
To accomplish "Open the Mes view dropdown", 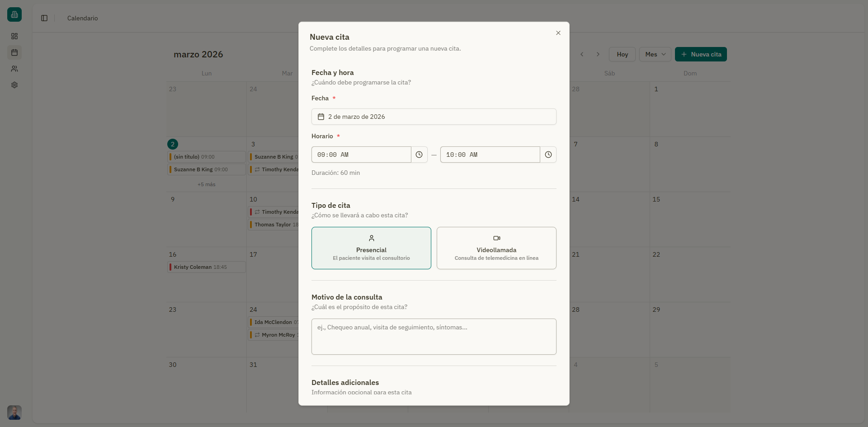I will 655,54.
